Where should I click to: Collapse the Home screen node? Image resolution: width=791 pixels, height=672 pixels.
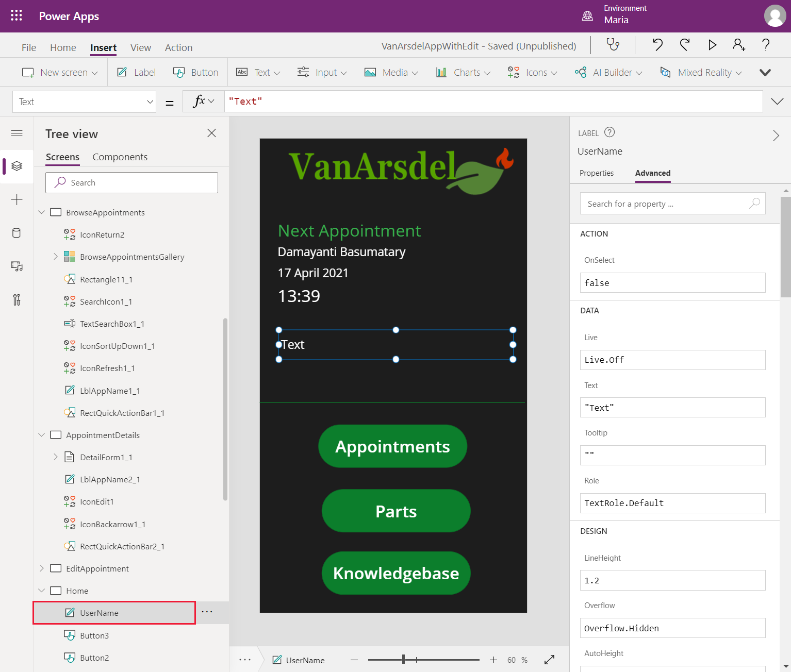click(42, 591)
